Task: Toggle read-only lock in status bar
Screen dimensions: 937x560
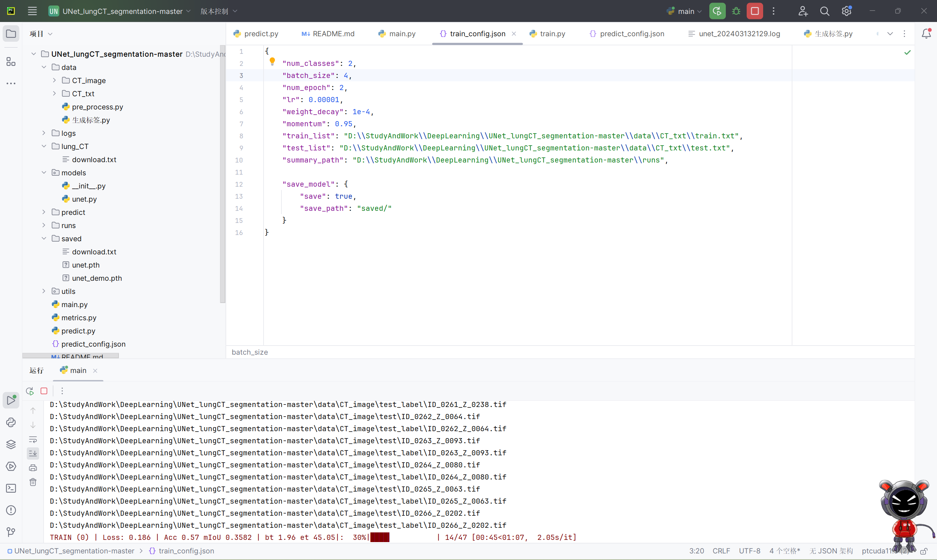Action: tap(924, 551)
